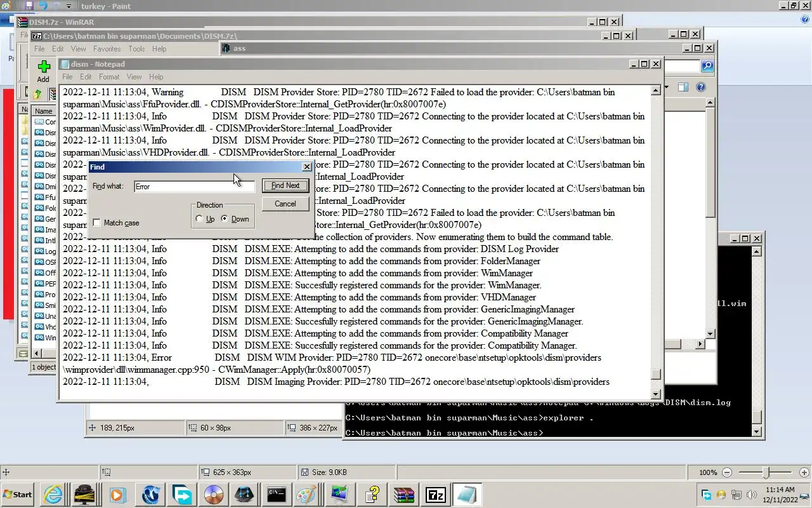Switch to 7-Zip in the taskbar
This screenshot has width=812, height=508.
click(x=435, y=495)
